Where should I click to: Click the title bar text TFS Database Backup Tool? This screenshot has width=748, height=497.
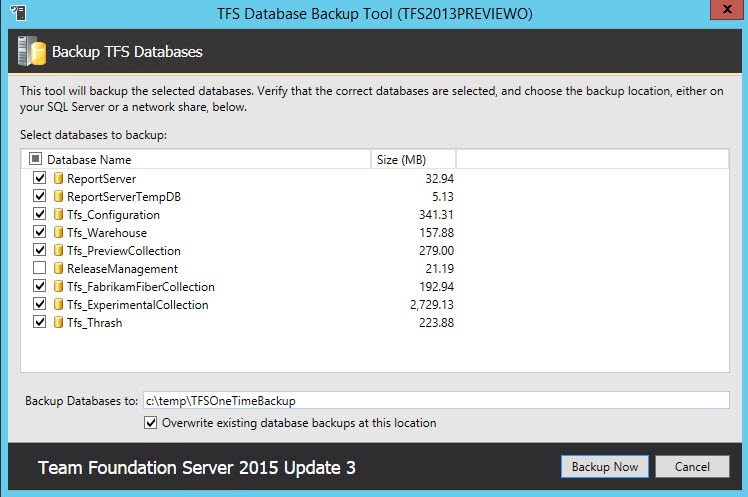[374, 13]
